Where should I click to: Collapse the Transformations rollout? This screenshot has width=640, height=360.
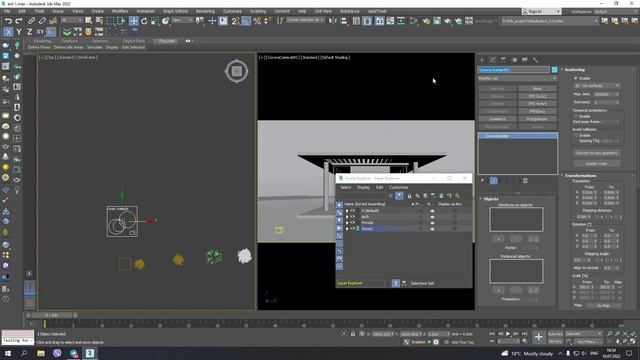(580, 176)
